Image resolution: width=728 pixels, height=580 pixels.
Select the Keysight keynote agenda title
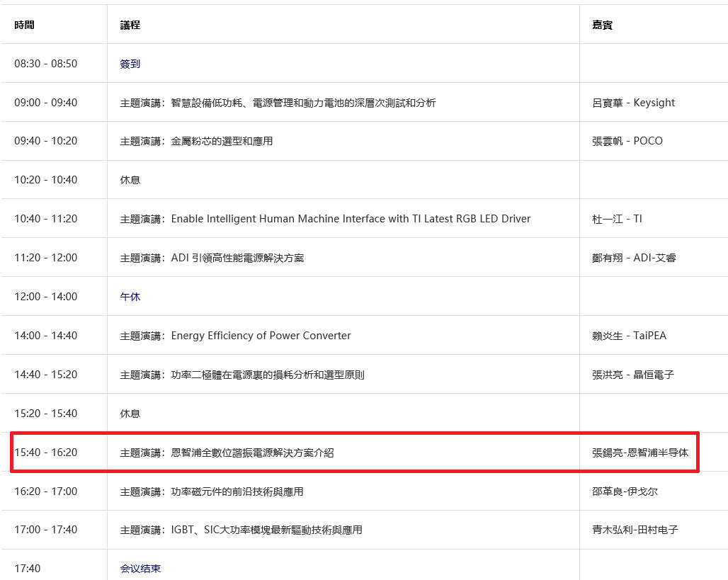point(278,103)
